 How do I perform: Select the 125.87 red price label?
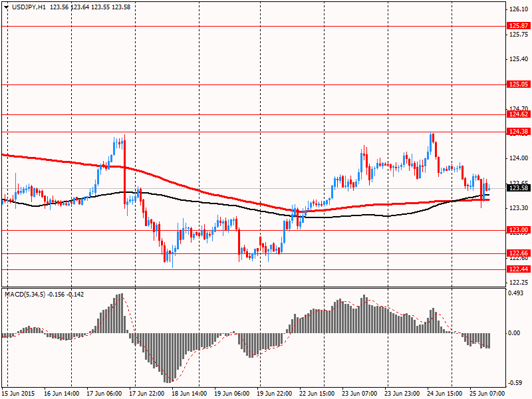pyautogui.click(x=519, y=26)
